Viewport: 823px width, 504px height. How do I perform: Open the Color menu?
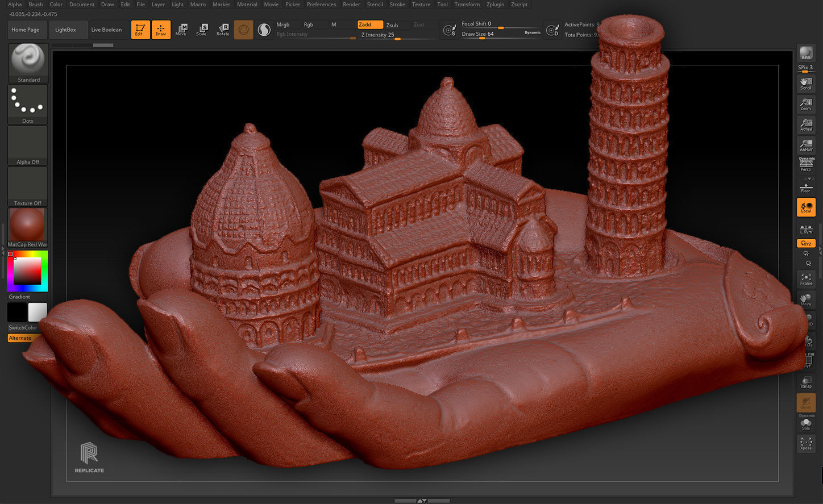click(56, 4)
